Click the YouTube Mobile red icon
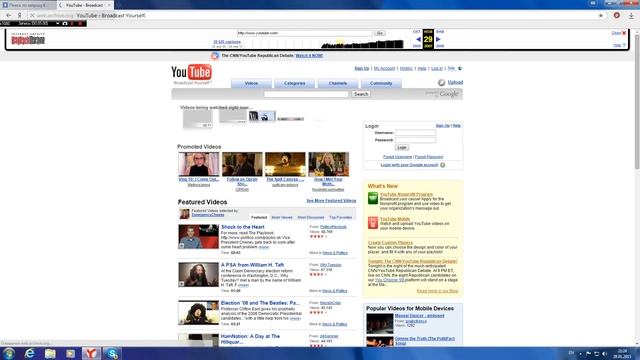Viewport: 640px width, 360px height. [x=373, y=222]
